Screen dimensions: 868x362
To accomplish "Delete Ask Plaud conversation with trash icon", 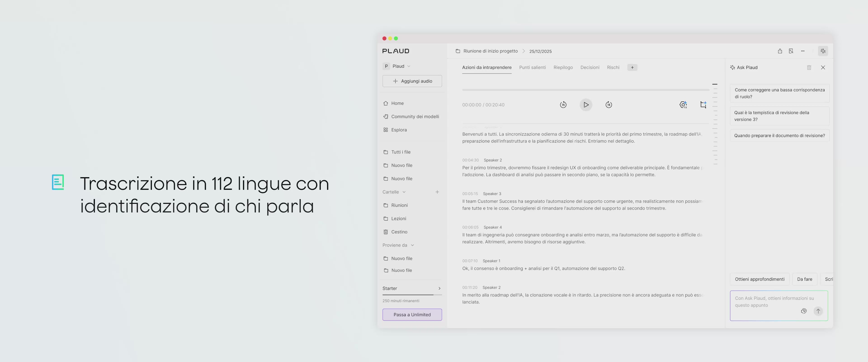I will [x=809, y=67].
